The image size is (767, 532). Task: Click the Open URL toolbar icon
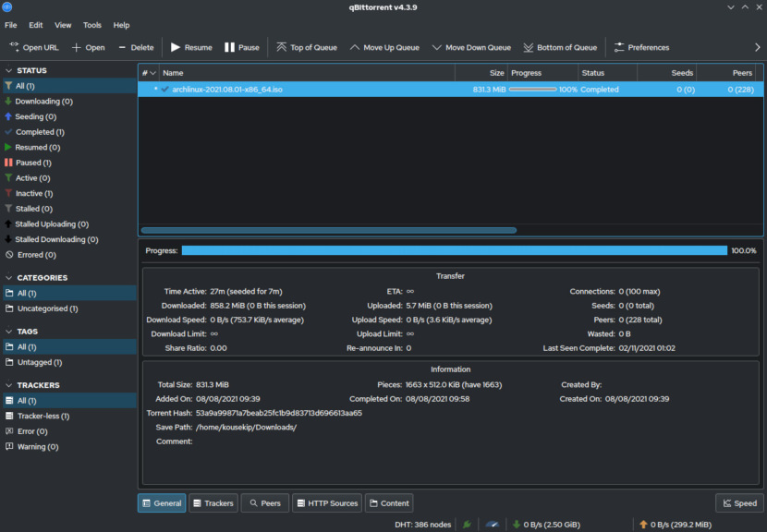(x=12, y=47)
